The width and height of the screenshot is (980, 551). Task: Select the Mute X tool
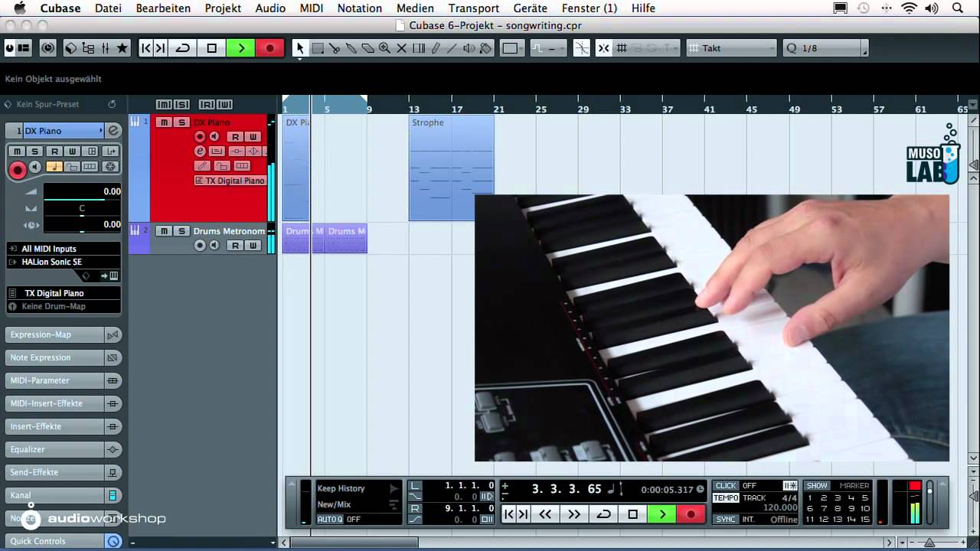point(401,48)
